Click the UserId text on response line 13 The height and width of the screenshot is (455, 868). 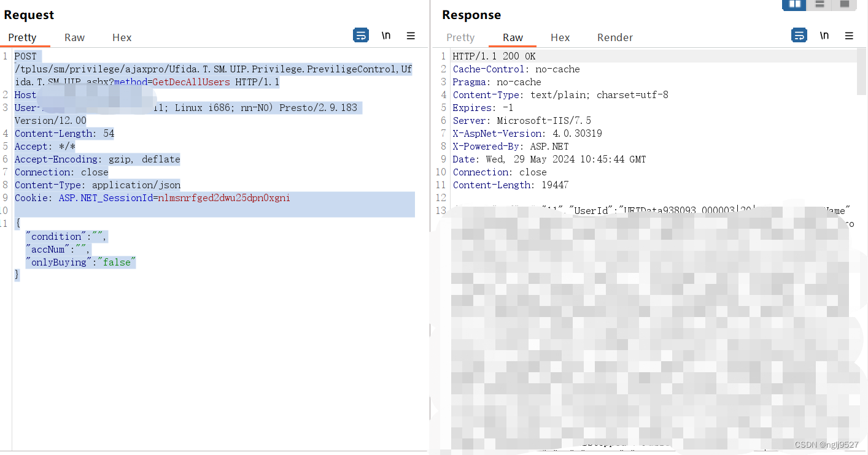(x=591, y=211)
